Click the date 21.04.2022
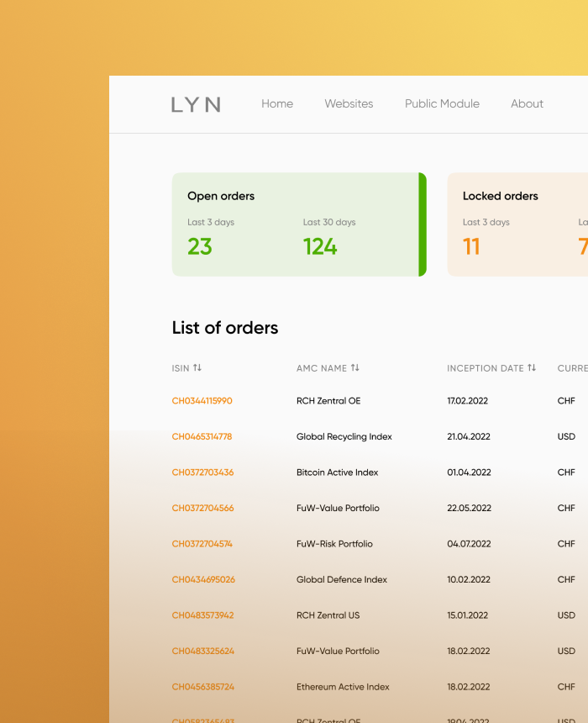The image size is (588, 723). pos(469,436)
